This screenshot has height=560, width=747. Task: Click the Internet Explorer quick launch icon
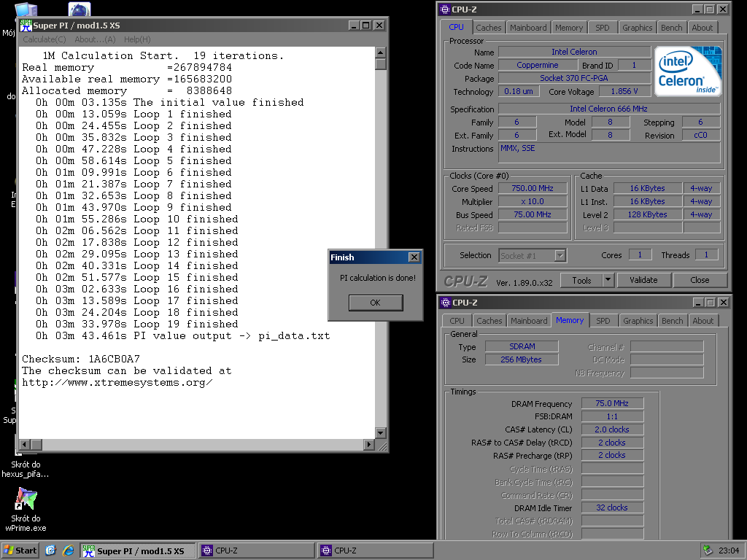[68, 551]
